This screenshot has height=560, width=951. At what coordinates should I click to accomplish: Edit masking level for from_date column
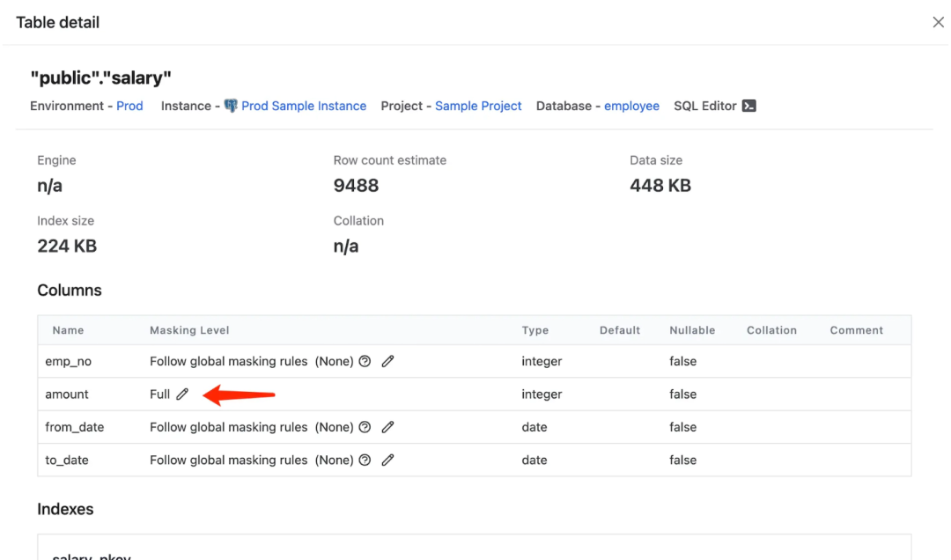pyautogui.click(x=387, y=427)
